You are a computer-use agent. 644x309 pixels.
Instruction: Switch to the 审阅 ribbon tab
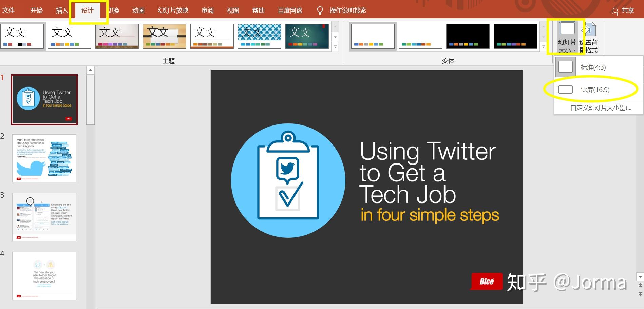point(208,11)
